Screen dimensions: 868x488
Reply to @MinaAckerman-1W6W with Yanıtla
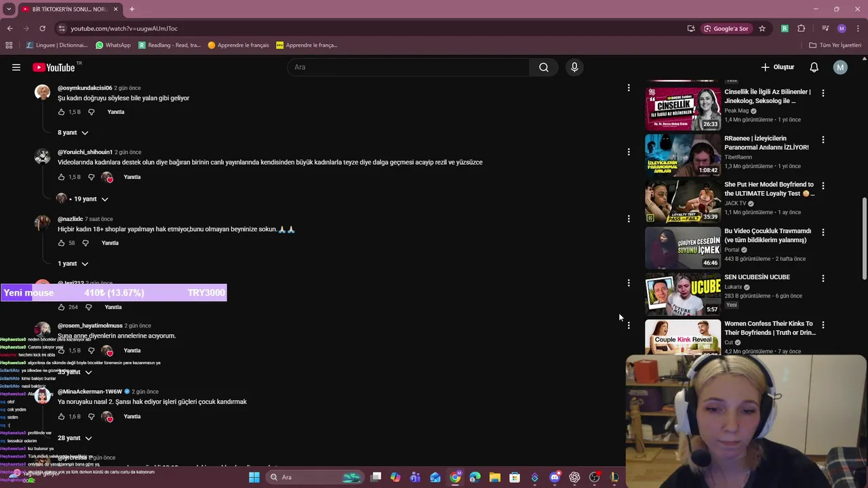click(132, 416)
